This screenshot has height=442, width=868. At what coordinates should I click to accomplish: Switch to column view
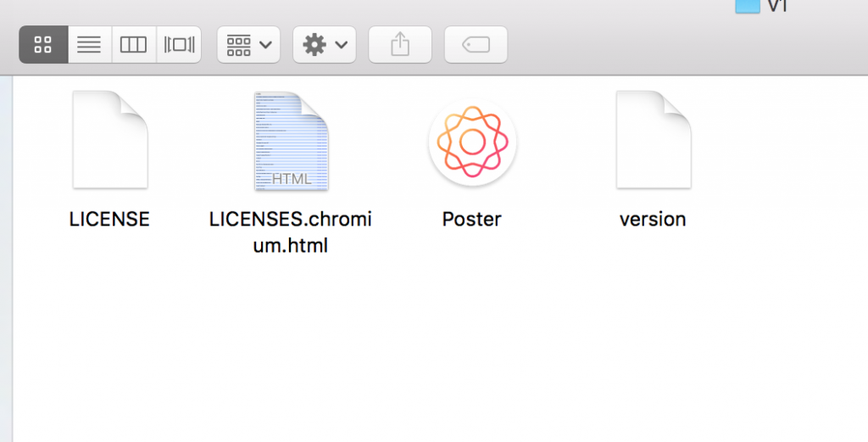[134, 44]
